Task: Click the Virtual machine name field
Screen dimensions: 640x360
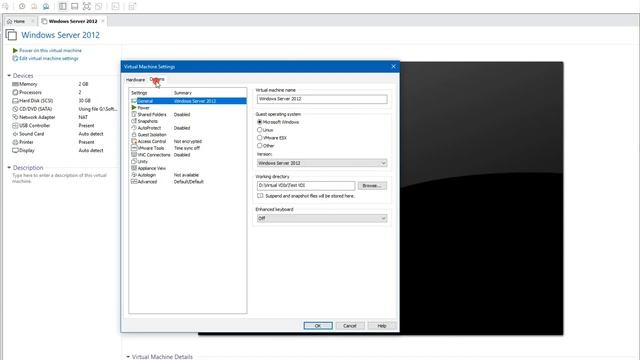Action: point(322,99)
